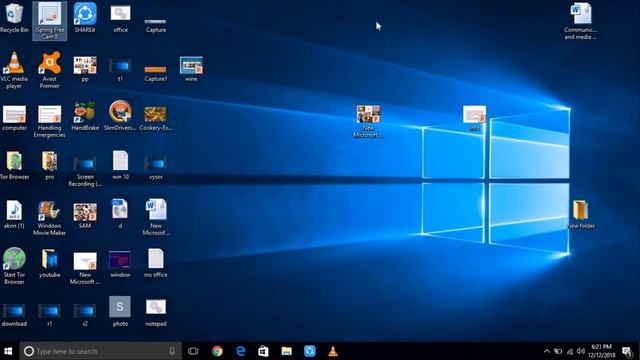Select the photo icon with letter S
640x360 pixels.
(120, 311)
